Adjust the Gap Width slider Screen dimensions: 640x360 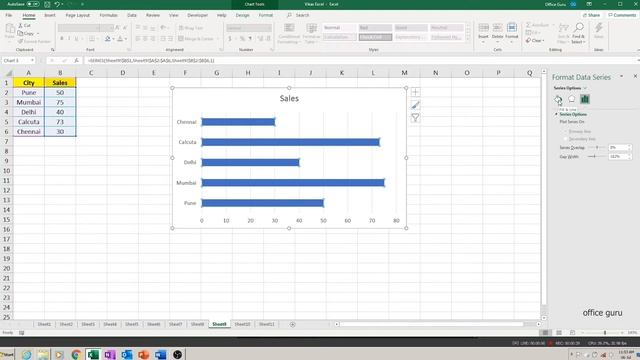pos(596,156)
